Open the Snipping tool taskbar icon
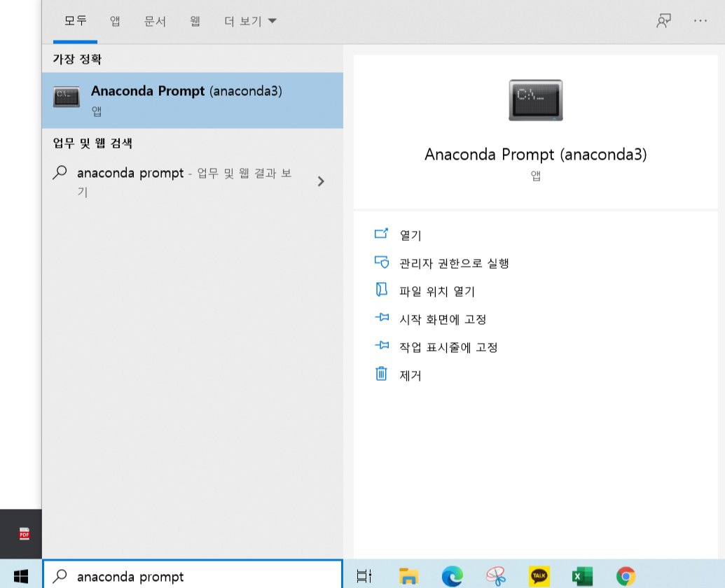 coord(496,576)
